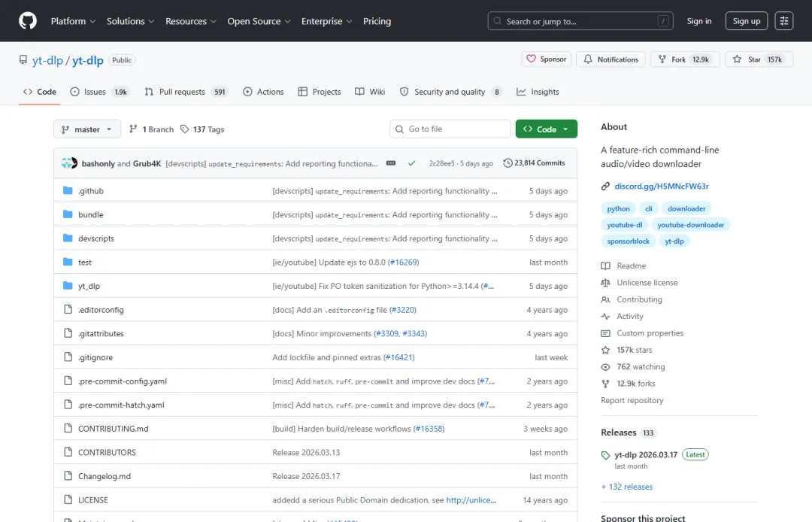The height and width of the screenshot is (522, 812).
Task: Expand the Open Source menu
Action: [x=259, y=21]
